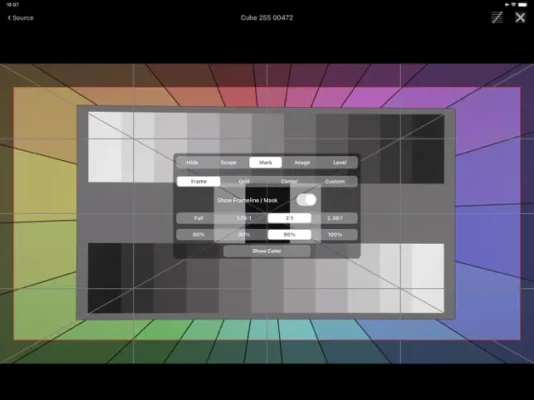Go back to Source
The width and height of the screenshot is (534, 400).
click(20, 18)
